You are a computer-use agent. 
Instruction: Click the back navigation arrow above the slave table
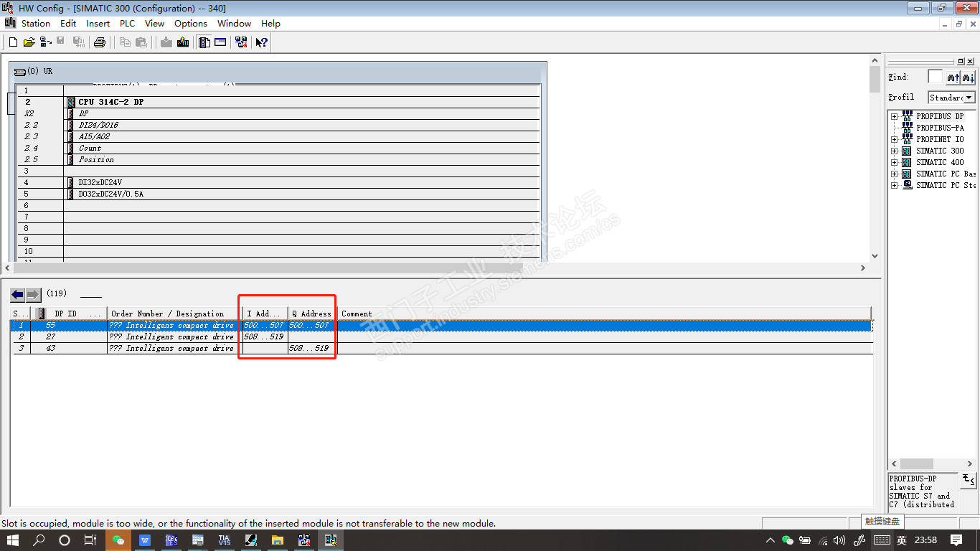[18, 295]
